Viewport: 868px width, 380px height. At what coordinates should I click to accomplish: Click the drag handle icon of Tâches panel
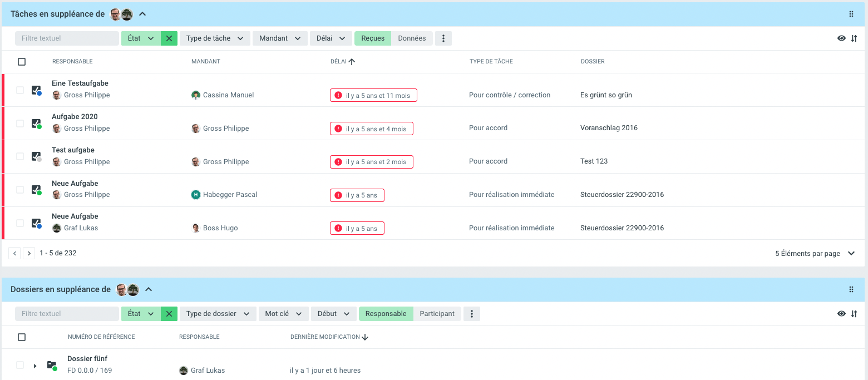(851, 14)
